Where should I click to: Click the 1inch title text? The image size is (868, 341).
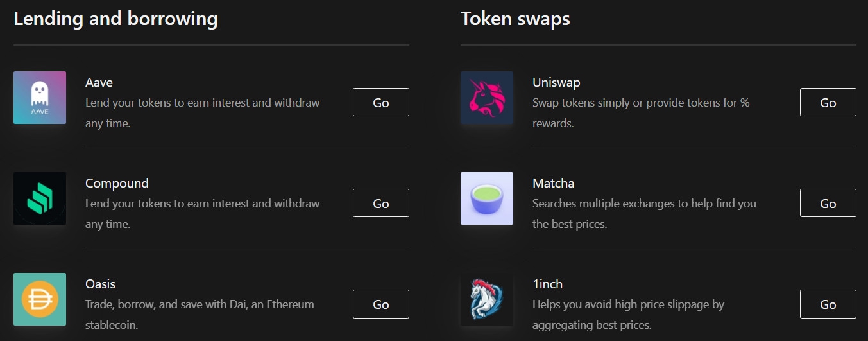(547, 284)
